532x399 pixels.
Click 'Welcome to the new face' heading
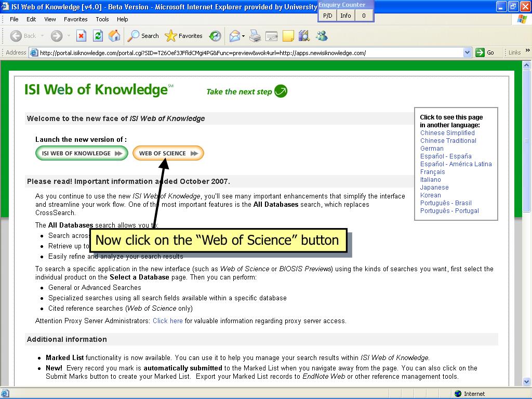click(x=116, y=118)
